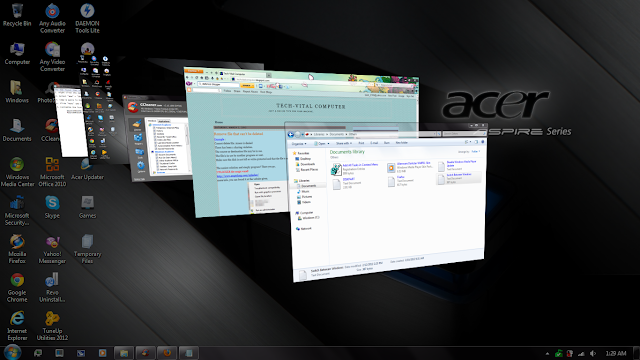Image resolution: width=640 pixels, height=360 pixels.
Task: Select Videos library in Explorer sidebar
Action: [304, 202]
